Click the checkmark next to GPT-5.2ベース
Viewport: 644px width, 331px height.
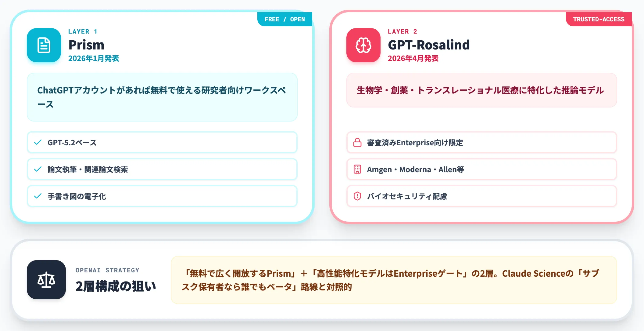[x=38, y=143]
